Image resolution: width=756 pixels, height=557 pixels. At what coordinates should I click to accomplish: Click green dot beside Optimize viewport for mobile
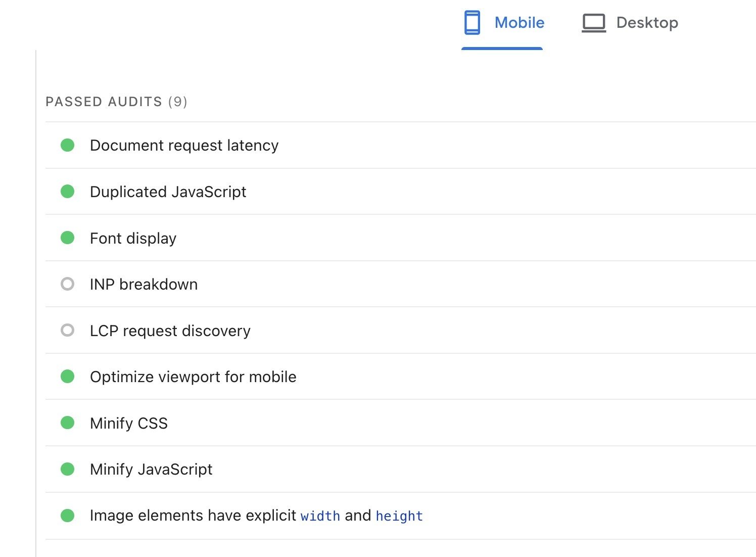[x=67, y=377]
